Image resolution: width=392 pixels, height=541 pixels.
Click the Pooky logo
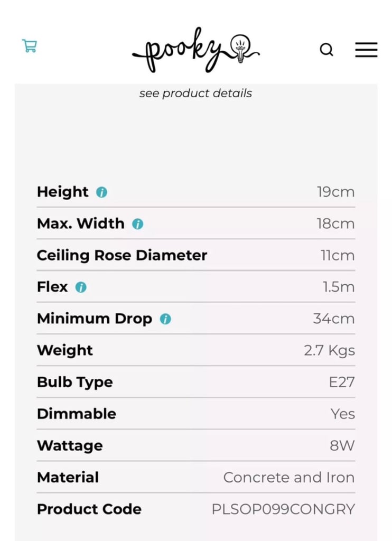click(x=195, y=50)
